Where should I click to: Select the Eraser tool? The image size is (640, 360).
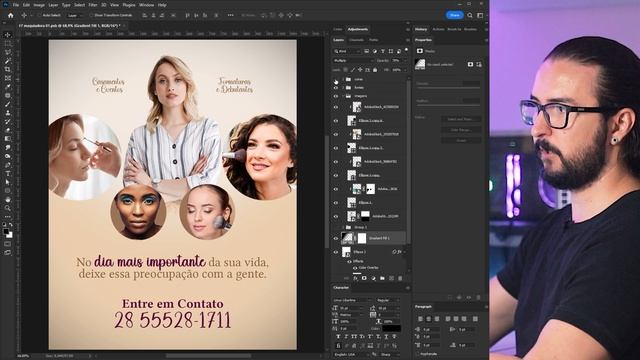7,130
